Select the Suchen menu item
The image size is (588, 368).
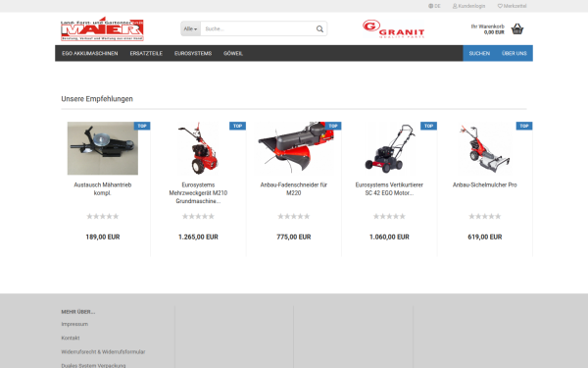479,53
